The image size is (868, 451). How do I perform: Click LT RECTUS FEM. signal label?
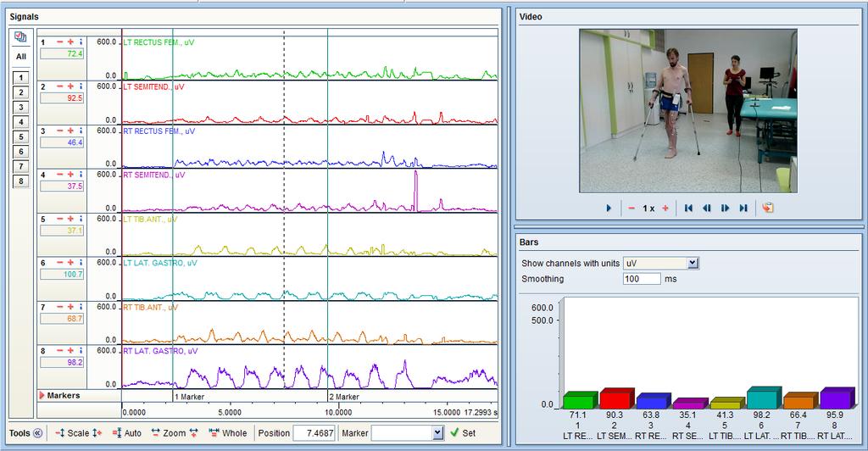pos(159,42)
